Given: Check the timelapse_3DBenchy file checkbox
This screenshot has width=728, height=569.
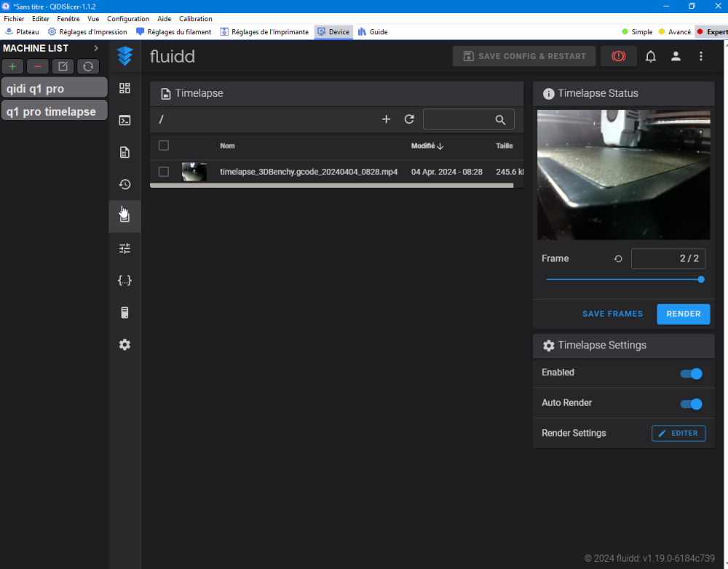Looking at the screenshot, I should click(x=163, y=172).
